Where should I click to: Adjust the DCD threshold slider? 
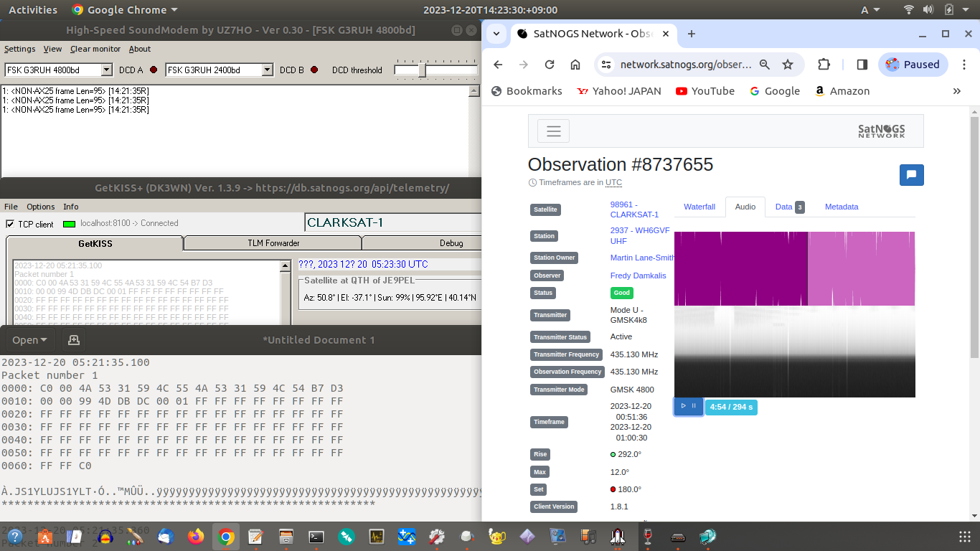pyautogui.click(x=423, y=70)
